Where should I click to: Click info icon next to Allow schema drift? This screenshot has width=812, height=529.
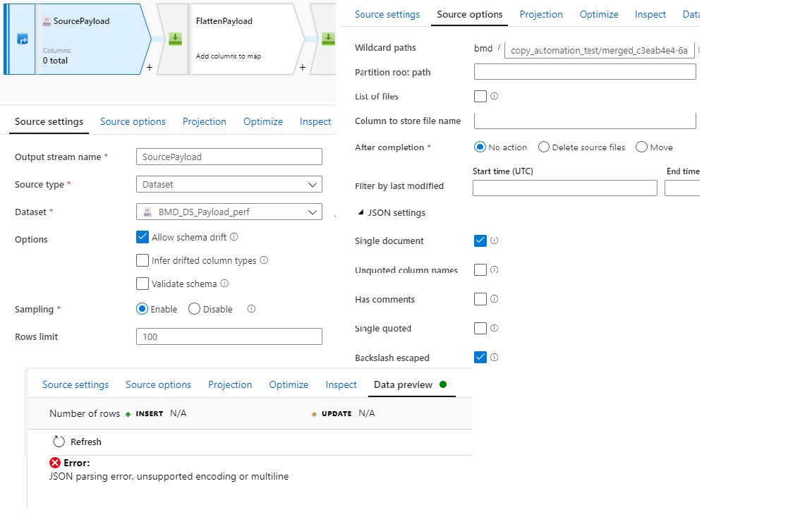(x=234, y=237)
